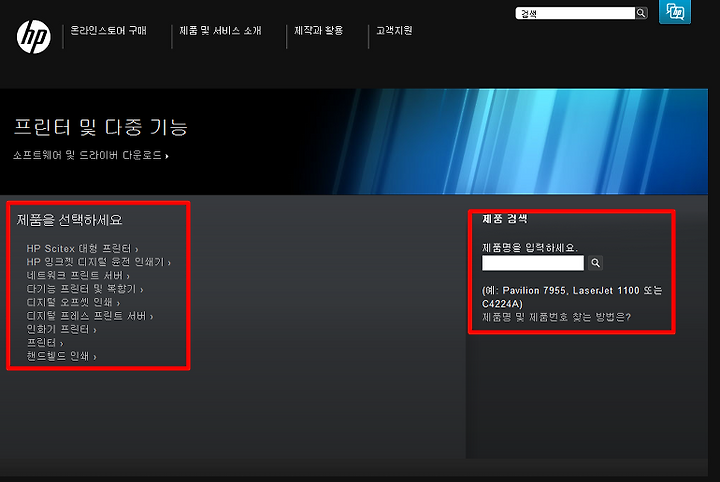Screen dimensions: 720x482
Task: Select 디지털 오프셋 인쇄 link
Action: pyautogui.click(x=73, y=303)
